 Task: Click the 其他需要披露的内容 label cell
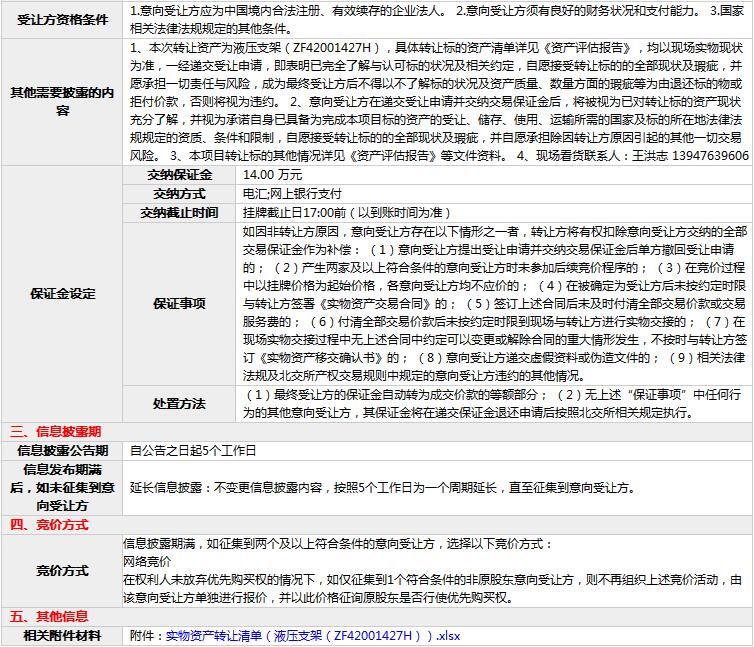pos(64,101)
